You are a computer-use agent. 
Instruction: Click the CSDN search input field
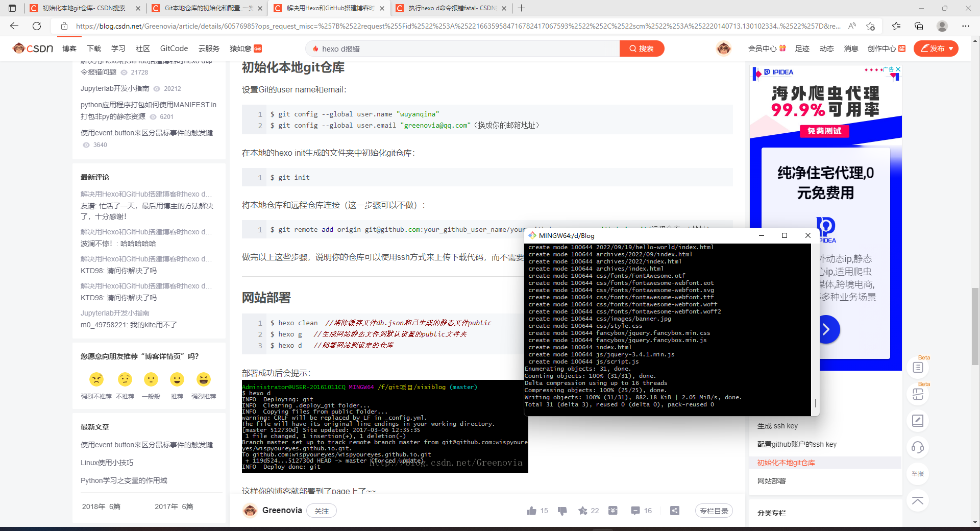click(464, 49)
